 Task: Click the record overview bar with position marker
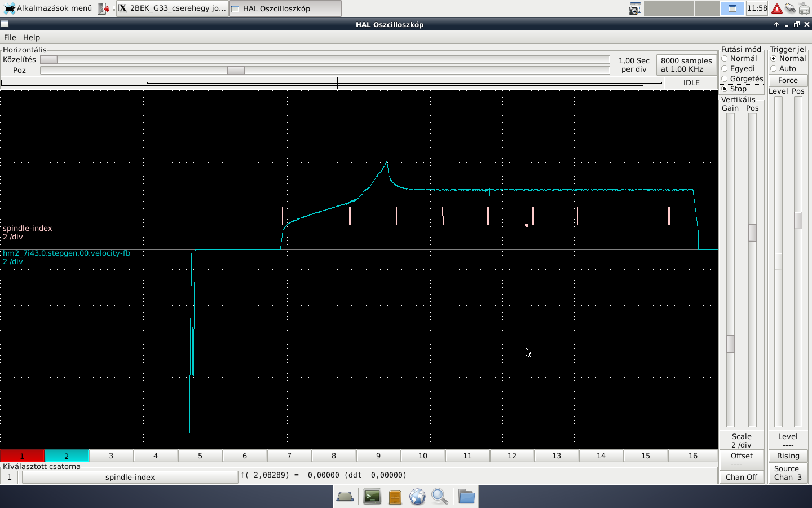click(332, 83)
